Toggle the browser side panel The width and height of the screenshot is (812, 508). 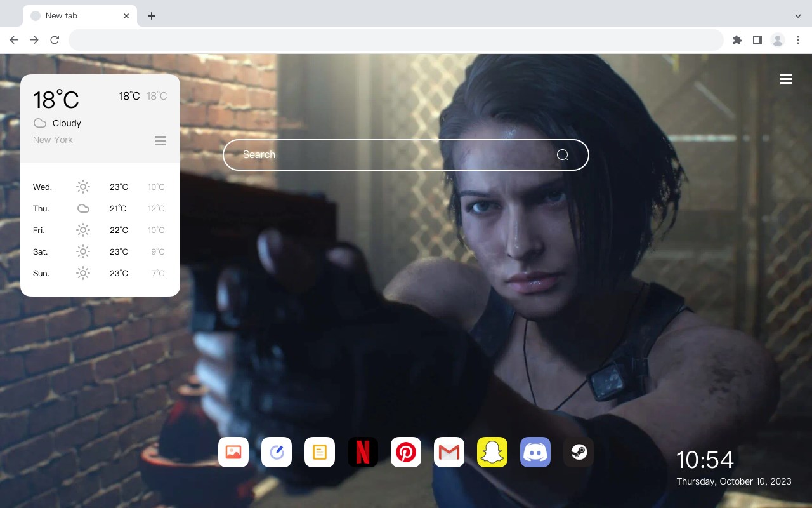(x=757, y=40)
